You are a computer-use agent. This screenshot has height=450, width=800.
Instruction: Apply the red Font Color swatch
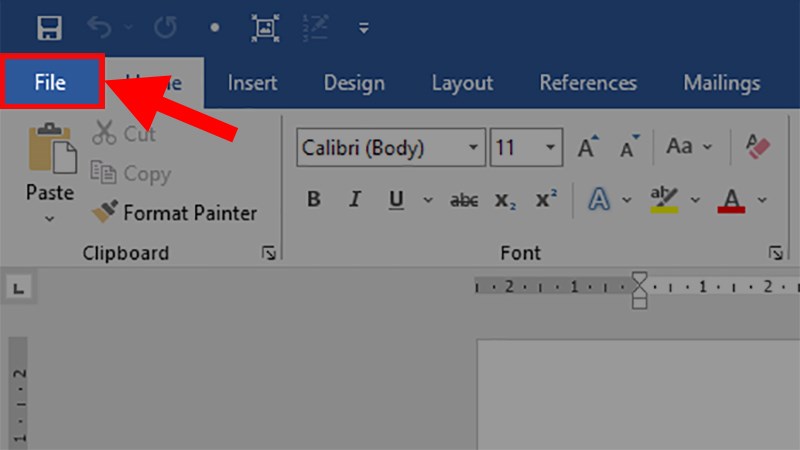tap(732, 200)
